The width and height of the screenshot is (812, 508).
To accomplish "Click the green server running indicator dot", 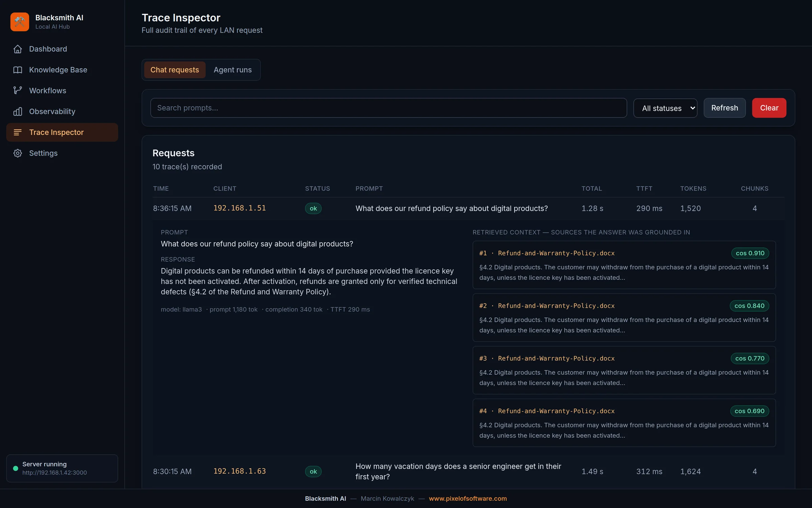I will point(16,468).
